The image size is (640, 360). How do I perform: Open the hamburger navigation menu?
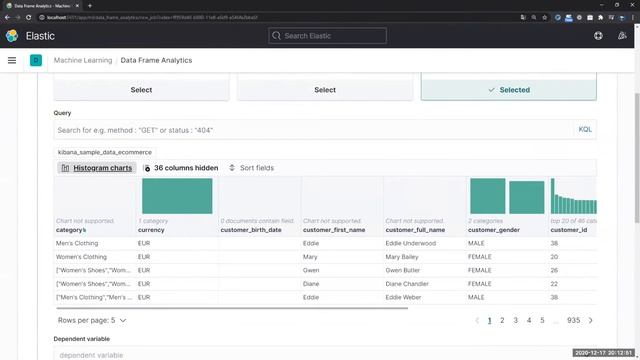click(x=12, y=60)
